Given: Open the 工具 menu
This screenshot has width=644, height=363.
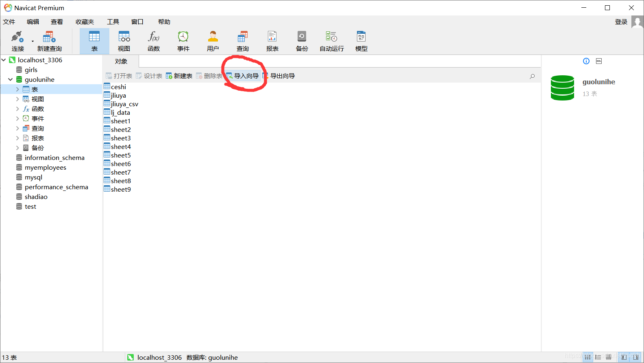Looking at the screenshot, I should [x=113, y=22].
